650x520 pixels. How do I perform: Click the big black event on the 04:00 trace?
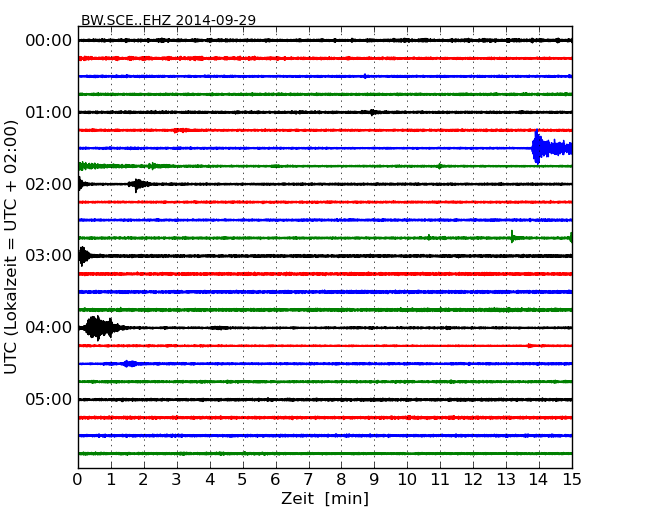[98, 327]
